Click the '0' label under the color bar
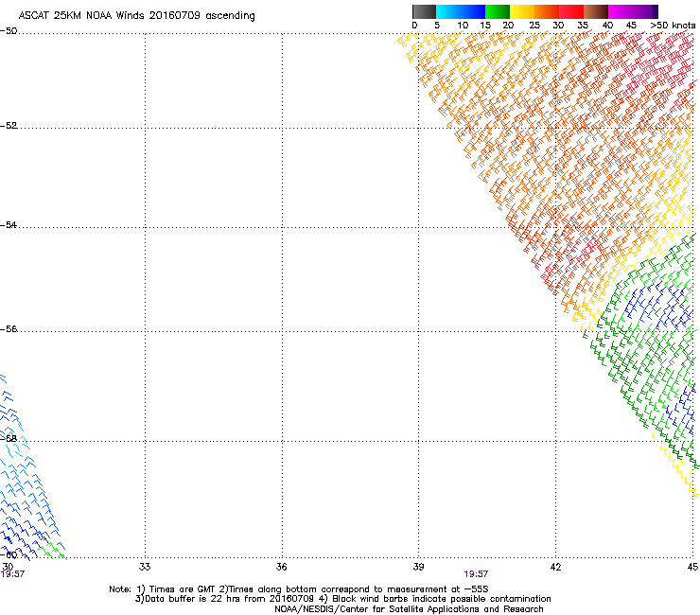This screenshot has height=615, width=700. pyautogui.click(x=414, y=26)
